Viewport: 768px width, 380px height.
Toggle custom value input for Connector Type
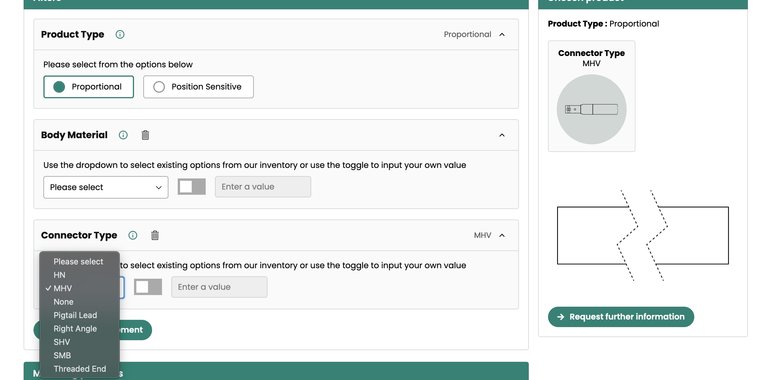[148, 287]
